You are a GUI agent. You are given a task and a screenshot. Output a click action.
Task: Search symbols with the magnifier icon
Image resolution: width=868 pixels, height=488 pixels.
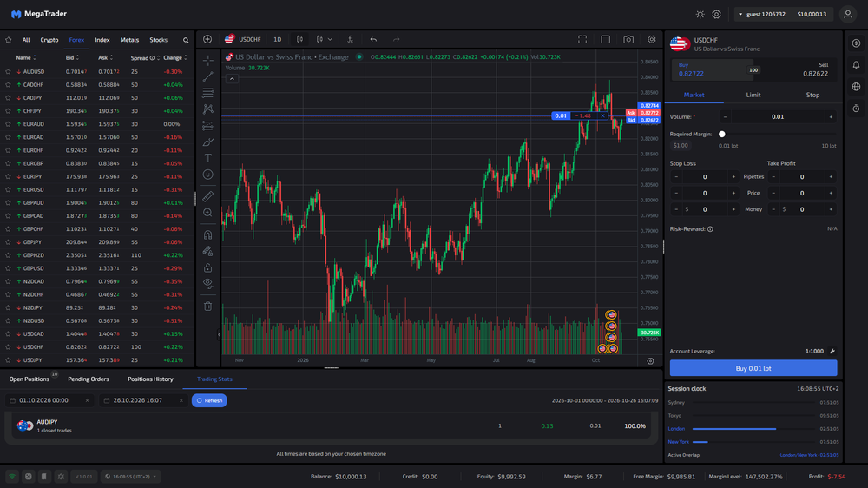[186, 40]
